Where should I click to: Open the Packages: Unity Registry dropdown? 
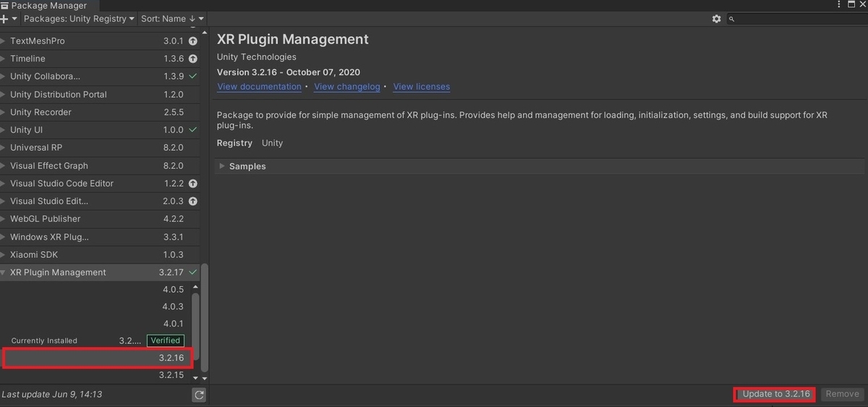click(80, 19)
